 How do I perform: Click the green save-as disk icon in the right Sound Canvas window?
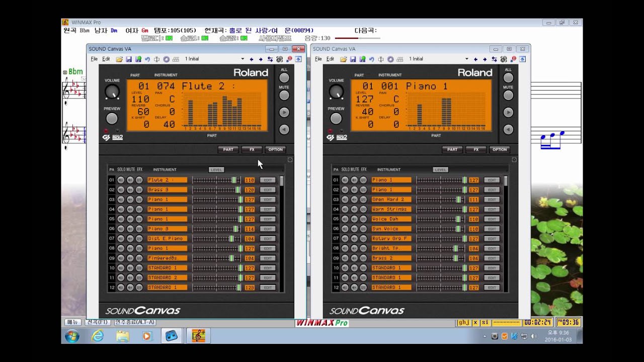click(362, 59)
